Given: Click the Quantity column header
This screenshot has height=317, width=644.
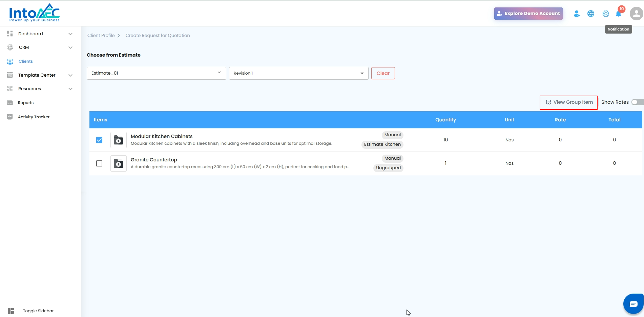Looking at the screenshot, I should [x=445, y=120].
